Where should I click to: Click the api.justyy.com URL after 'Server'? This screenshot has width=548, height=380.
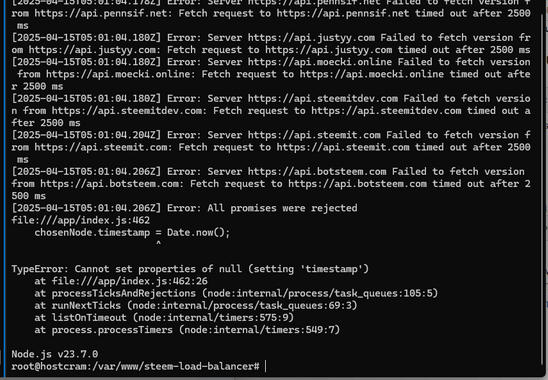point(311,37)
